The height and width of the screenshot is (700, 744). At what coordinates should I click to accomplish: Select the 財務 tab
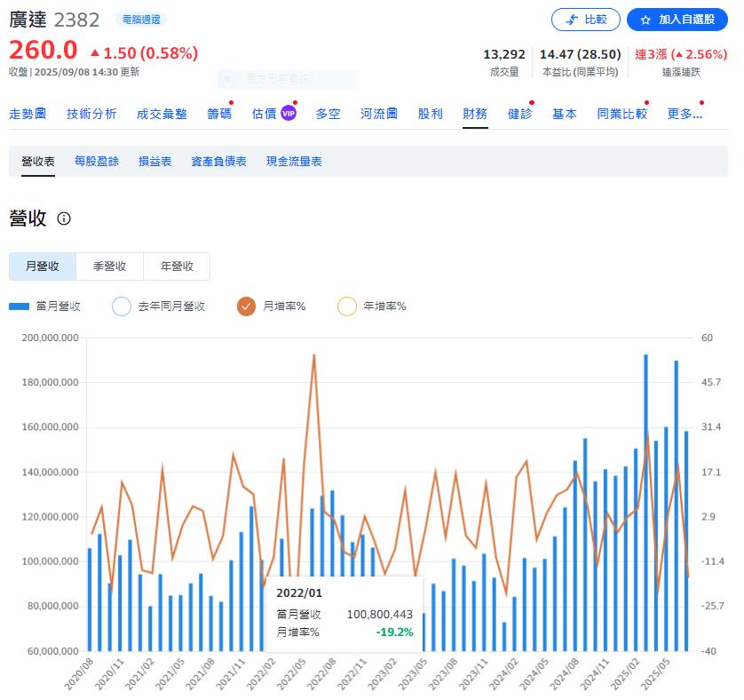tap(475, 114)
